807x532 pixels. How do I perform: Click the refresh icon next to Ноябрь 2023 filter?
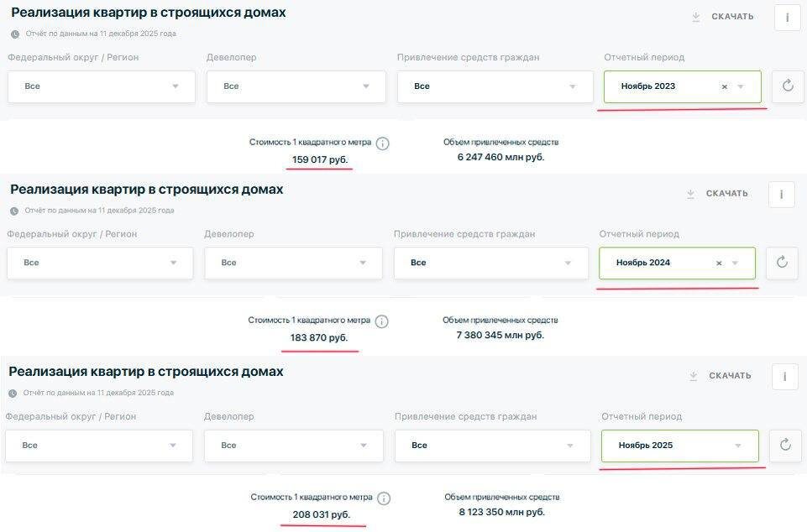click(x=787, y=86)
